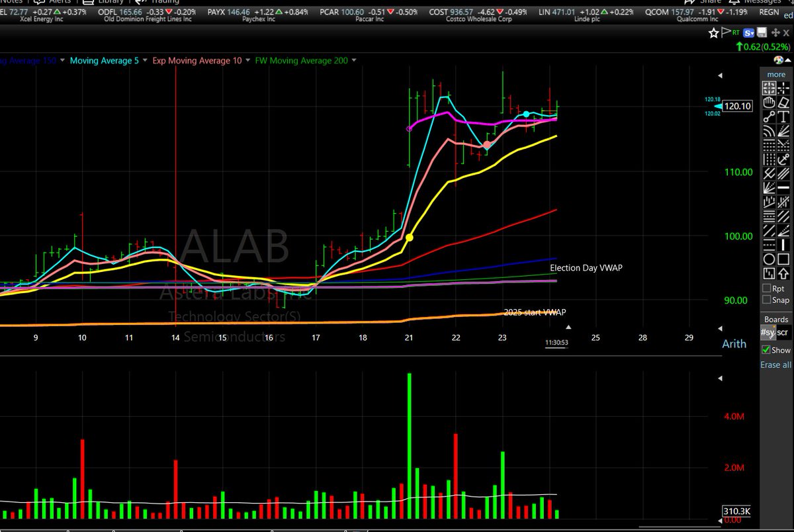Select the two-point trendline tool

(x=769, y=117)
